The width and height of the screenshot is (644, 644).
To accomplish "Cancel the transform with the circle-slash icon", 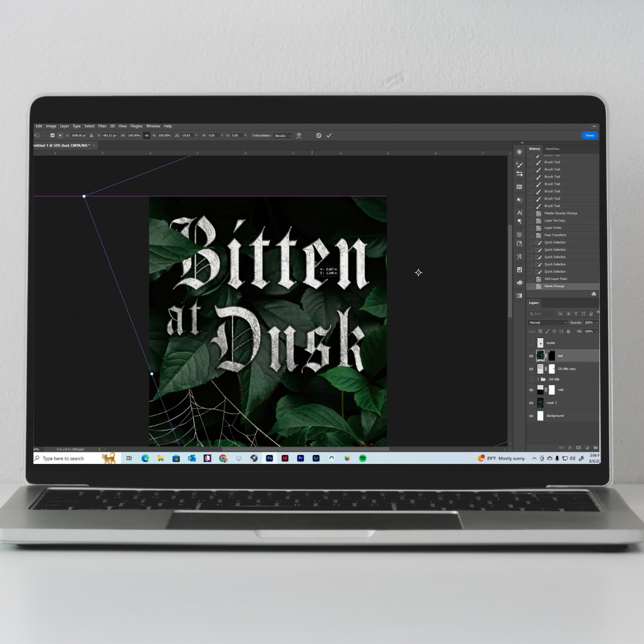I will 318,135.
